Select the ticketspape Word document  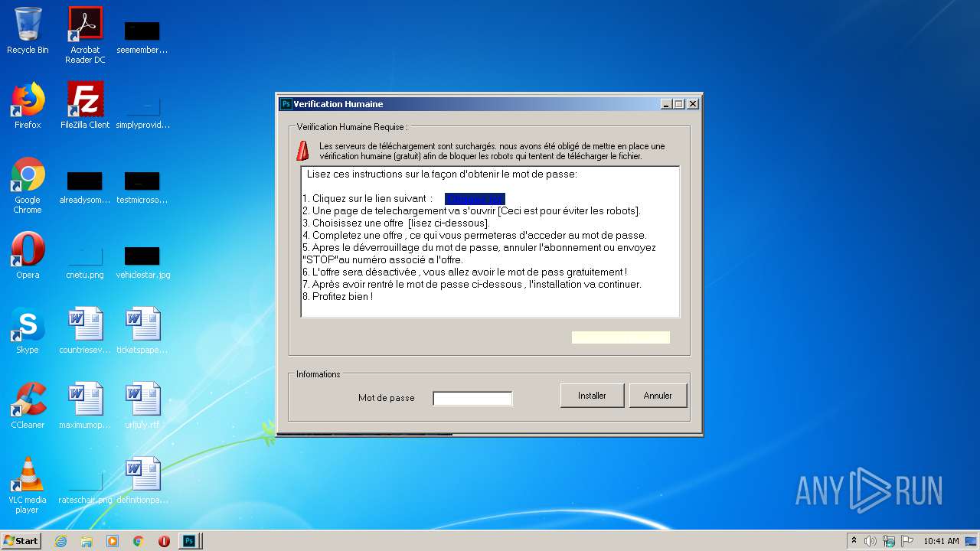coord(142,331)
